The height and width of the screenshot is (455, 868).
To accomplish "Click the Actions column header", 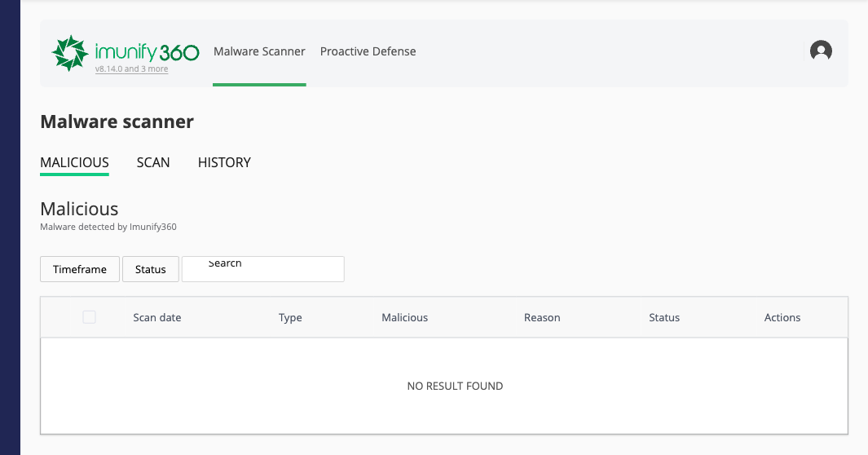I will [782, 318].
